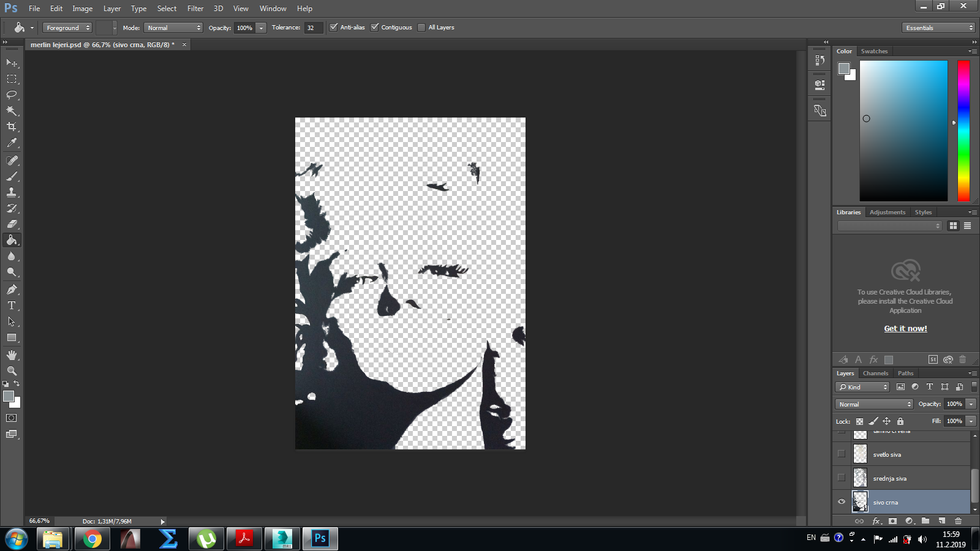Switch to the Channels tab
The image size is (980, 551).
(x=875, y=373)
